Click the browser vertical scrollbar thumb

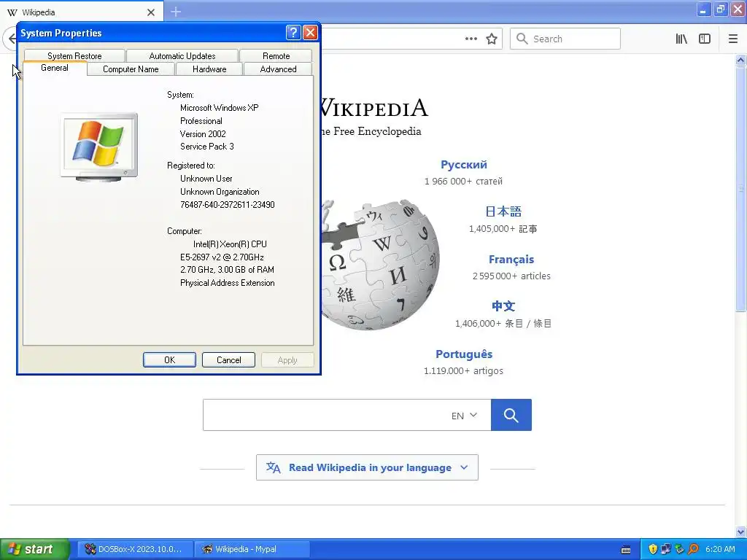point(741,189)
